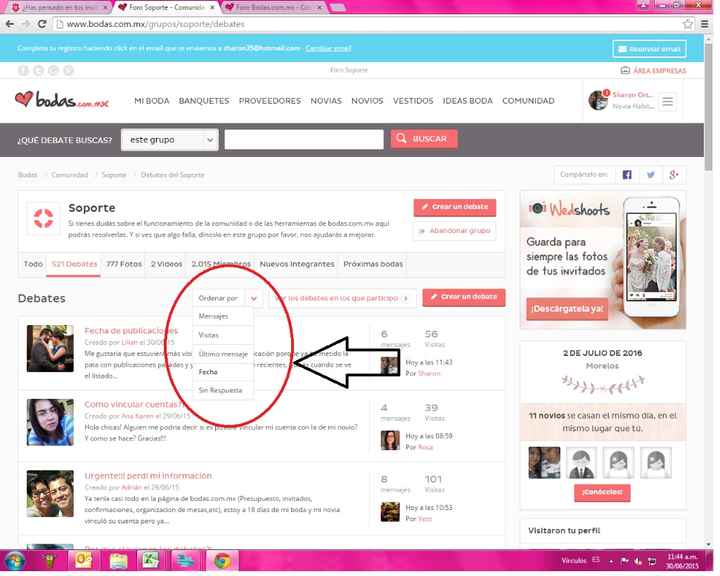Screen dimensions: 720x576
Task: Click the browser forward arrow
Action: click(26, 24)
